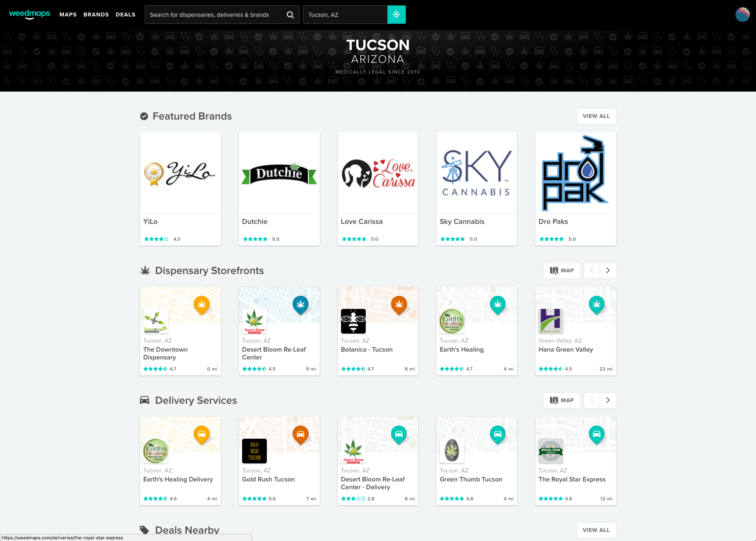
Task: Use the current location target button
Action: 396,15
